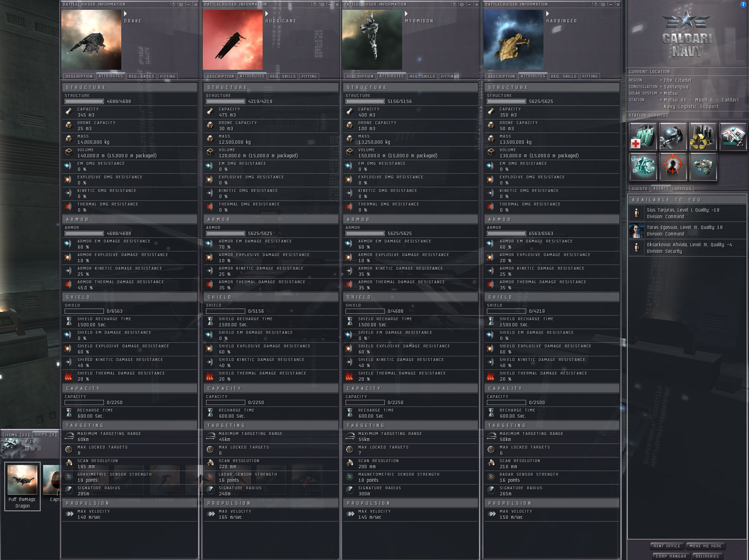Open the Bounty Office crosshair service
Viewport: 749px width, 560px height.
(x=673, y=166)
